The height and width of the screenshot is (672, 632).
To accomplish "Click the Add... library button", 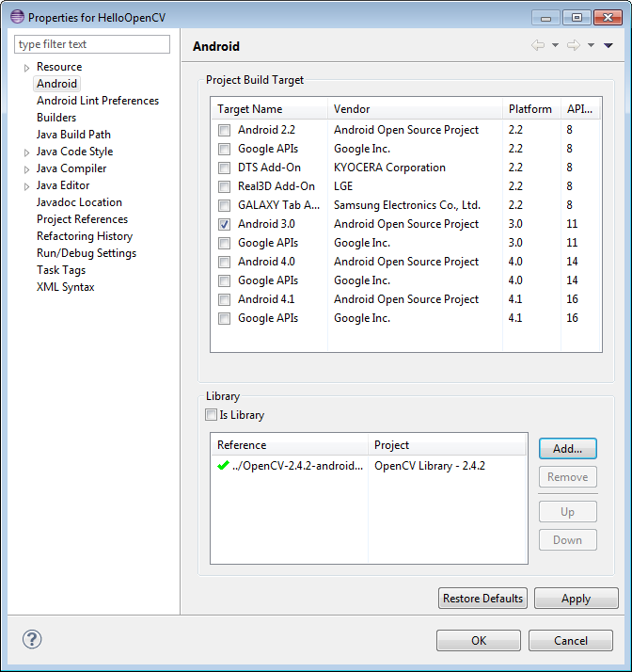I will (567, 448).
